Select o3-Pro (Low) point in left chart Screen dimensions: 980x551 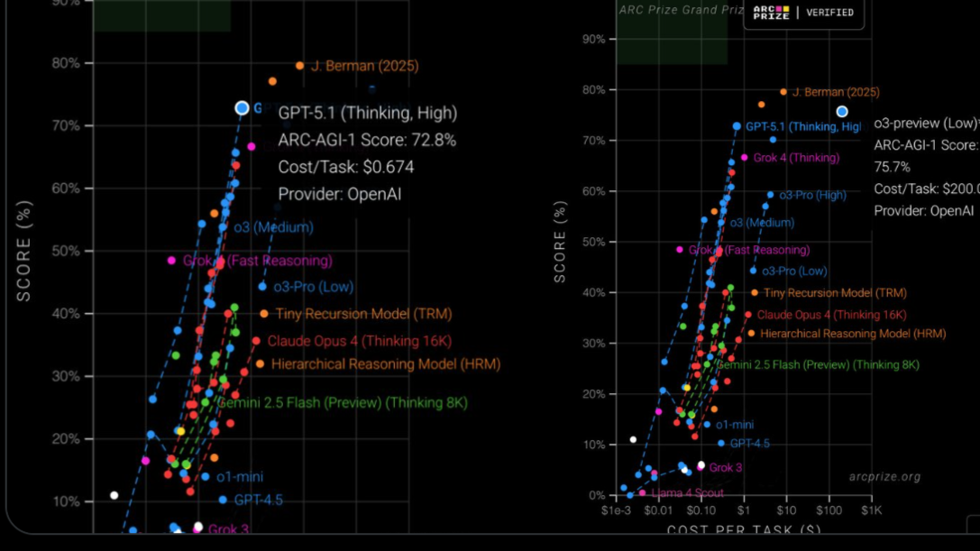[x=262, y=287]
